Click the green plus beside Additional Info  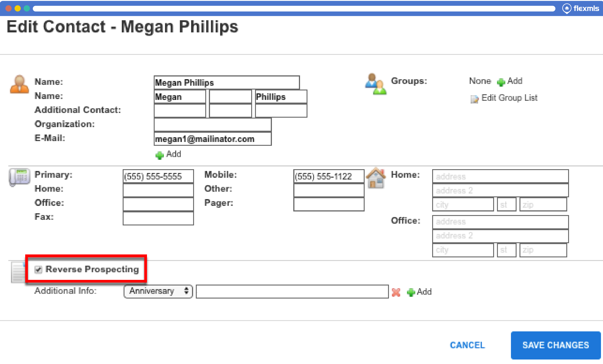pos(411,292)
